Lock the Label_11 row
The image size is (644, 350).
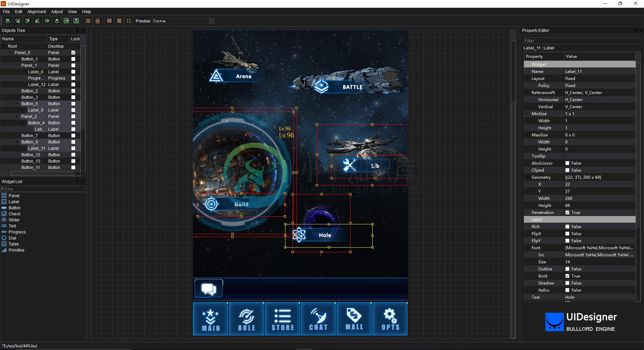pyautogui.click(x=73, y=148)
